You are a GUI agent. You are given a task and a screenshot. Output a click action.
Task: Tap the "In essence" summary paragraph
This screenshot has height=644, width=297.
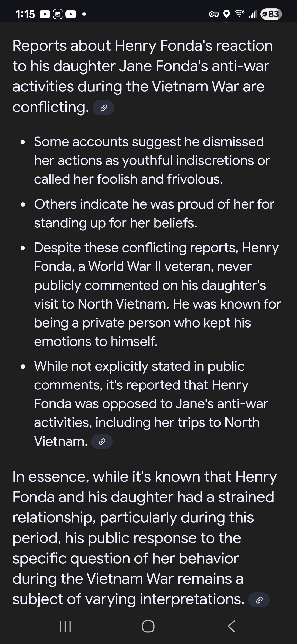[x=144, y=537]
